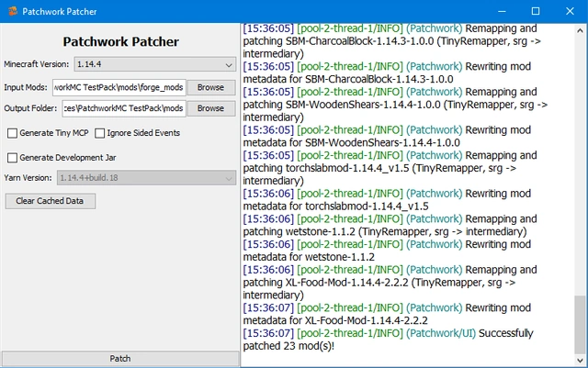Click the Output Folder path field
Screen dimensions: 588x368
pyautogui.click(x=124, y=108)
